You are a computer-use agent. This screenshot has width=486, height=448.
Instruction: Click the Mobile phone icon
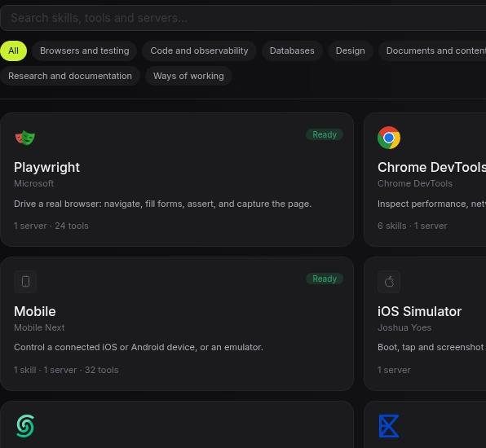tap(25, 282)
